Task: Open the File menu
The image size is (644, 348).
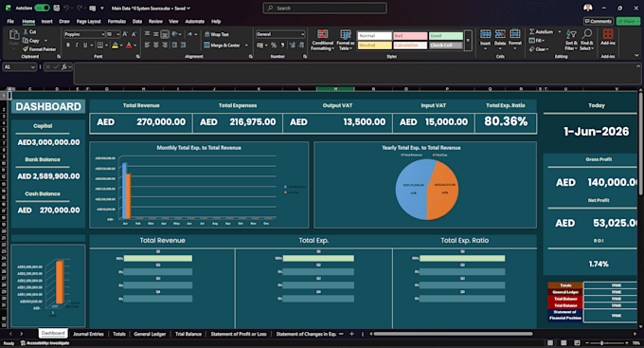Action: (x=10, y=22)
